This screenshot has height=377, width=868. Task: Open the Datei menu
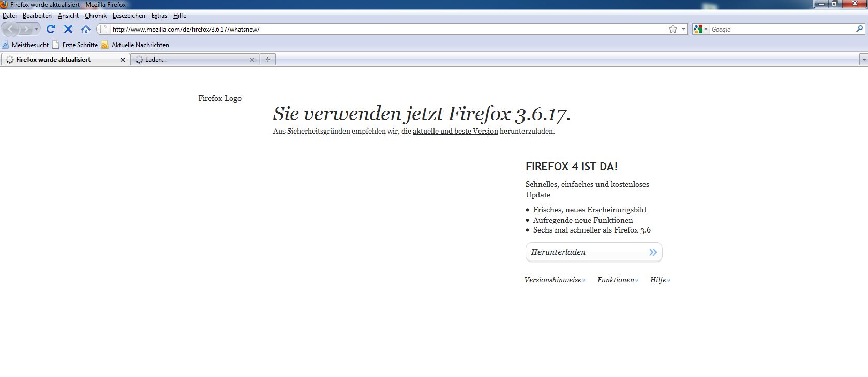(x=9, y=16)
